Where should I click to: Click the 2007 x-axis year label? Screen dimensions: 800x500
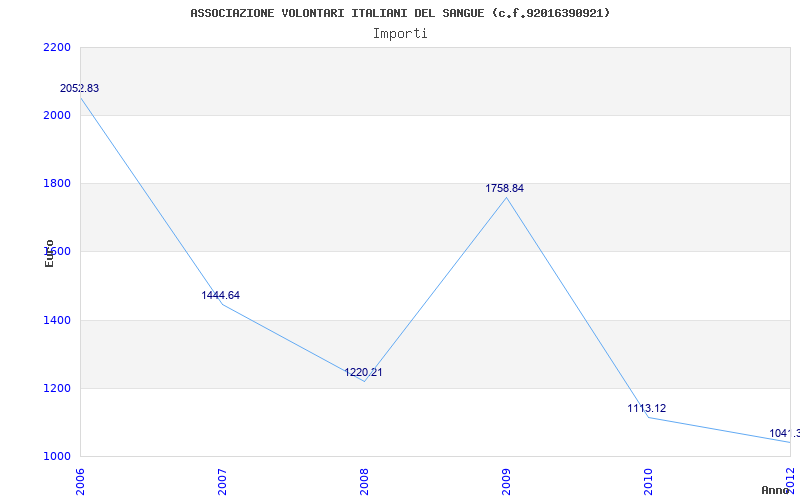[x=222, y=482]
